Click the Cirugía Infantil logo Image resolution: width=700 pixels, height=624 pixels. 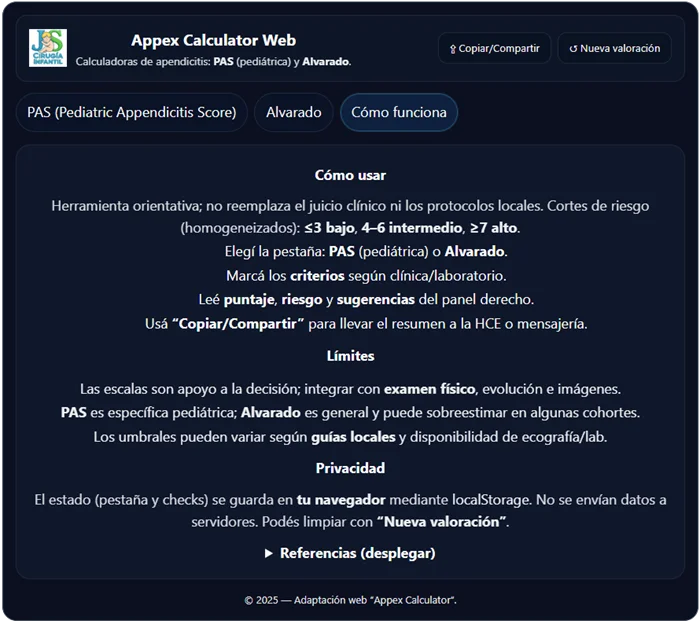48,48
